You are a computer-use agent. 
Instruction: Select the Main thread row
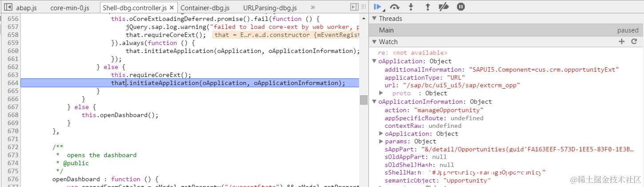point(506,30)
